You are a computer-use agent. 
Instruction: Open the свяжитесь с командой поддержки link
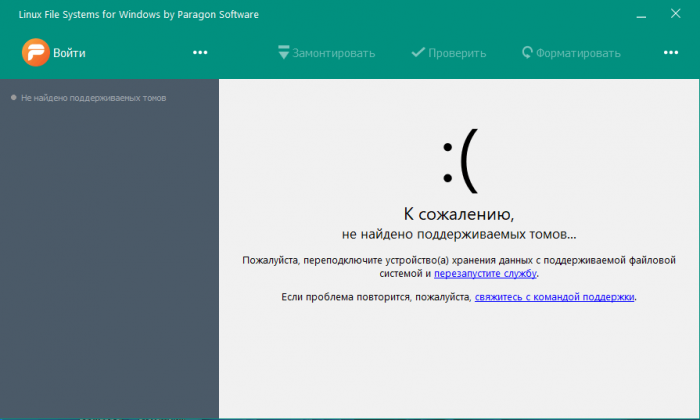[554, 297]
